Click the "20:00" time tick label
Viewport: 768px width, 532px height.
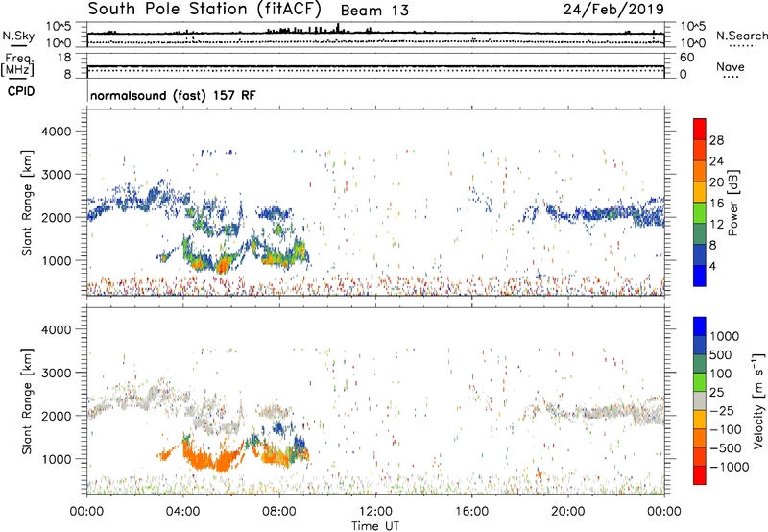click(568, 512)
